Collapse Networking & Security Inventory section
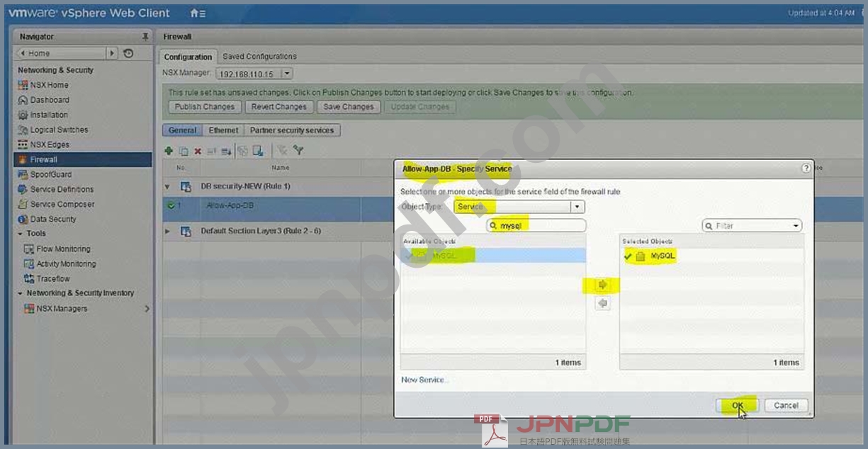Screen dimensions: 868x449 20,293
